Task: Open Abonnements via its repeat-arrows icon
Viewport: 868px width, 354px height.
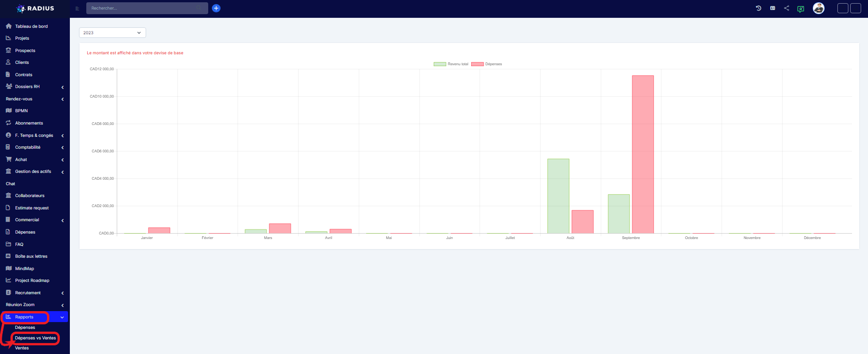Action: 8,123
